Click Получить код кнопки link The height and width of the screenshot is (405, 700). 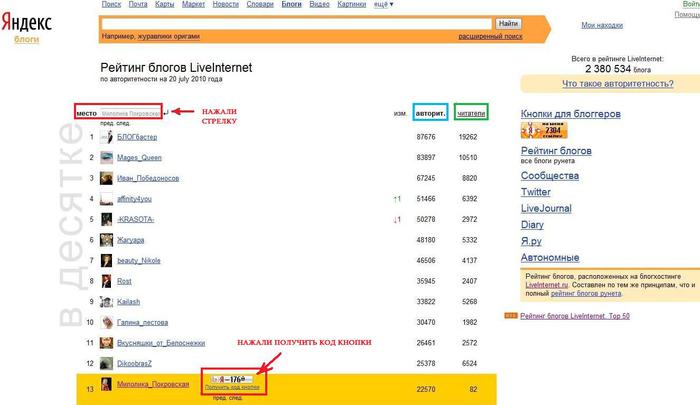[x=232, y=387]
